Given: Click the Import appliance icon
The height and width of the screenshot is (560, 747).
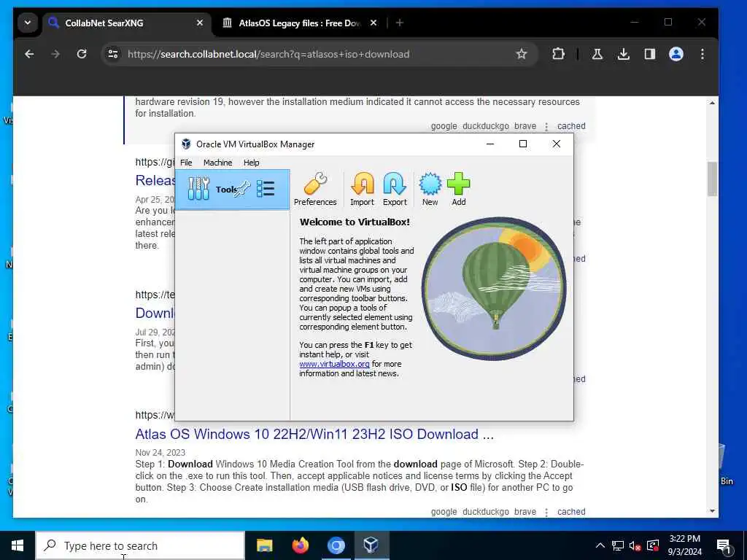Looking at the screenshot, I should [x=362, y=189].
